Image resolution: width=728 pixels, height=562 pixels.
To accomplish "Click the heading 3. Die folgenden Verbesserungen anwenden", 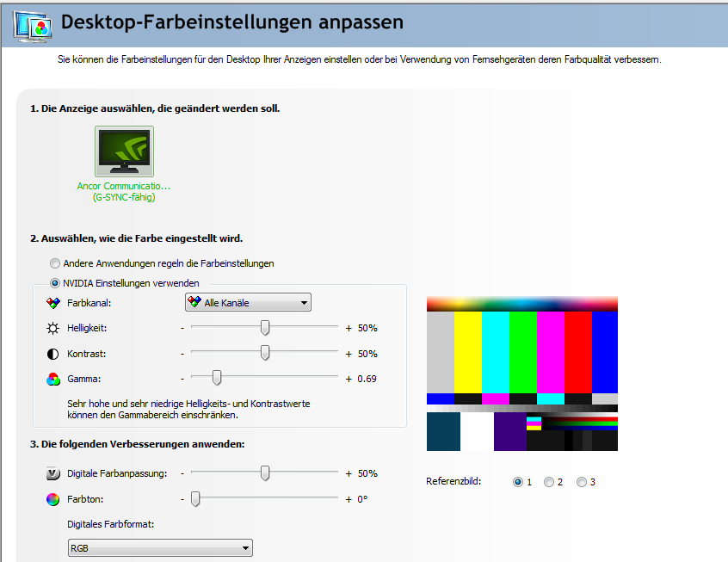I will 138,444.
